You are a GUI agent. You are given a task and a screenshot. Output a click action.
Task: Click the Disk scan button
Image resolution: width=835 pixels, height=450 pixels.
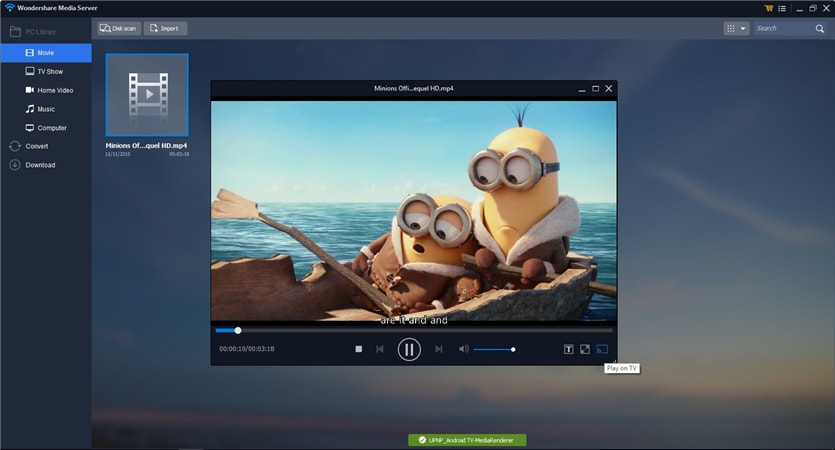(x=119, y=28)
